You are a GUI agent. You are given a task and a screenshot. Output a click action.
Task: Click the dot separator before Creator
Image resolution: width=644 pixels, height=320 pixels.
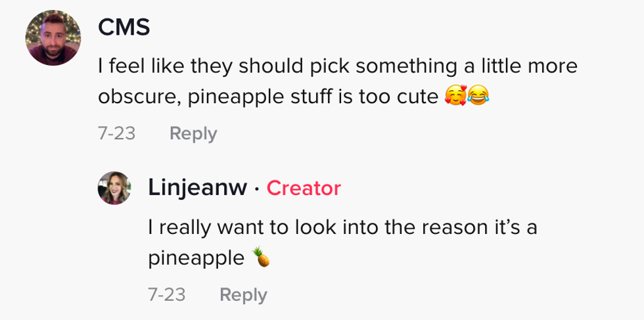pyautogui.click(x=256, y=189)
